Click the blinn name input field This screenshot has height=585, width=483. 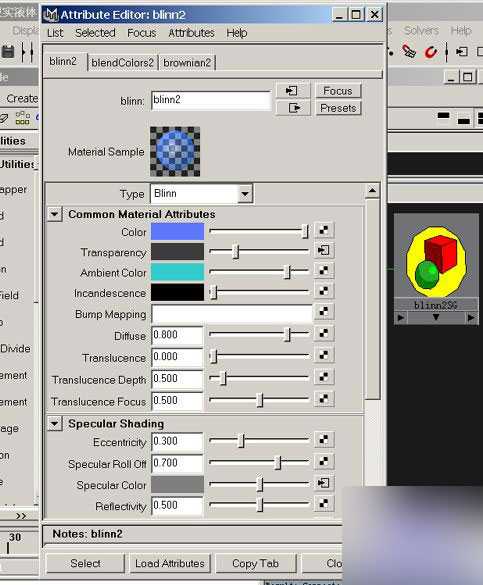(211, 100)
